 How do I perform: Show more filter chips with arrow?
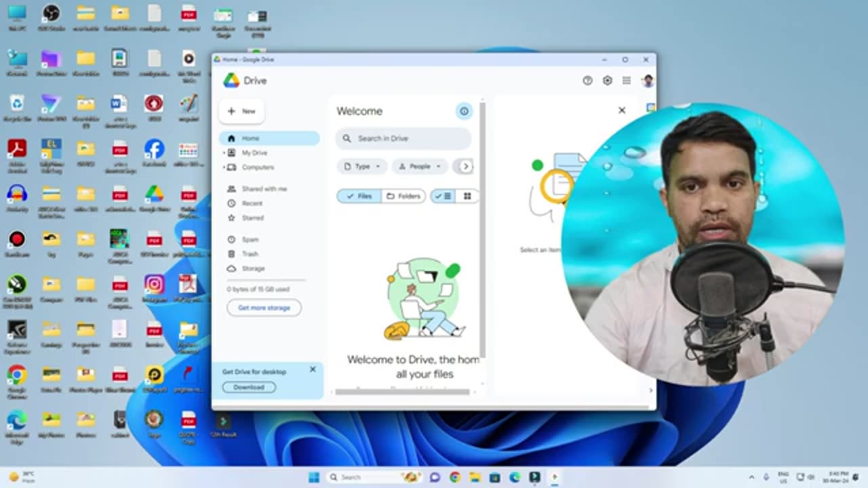click(465, 166)
